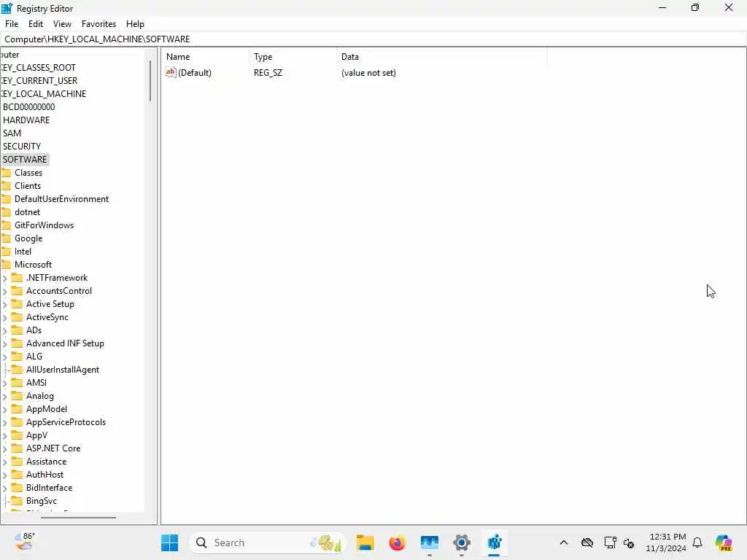Show hidden system tray icons
747x560 pixels.
point(564,542)
